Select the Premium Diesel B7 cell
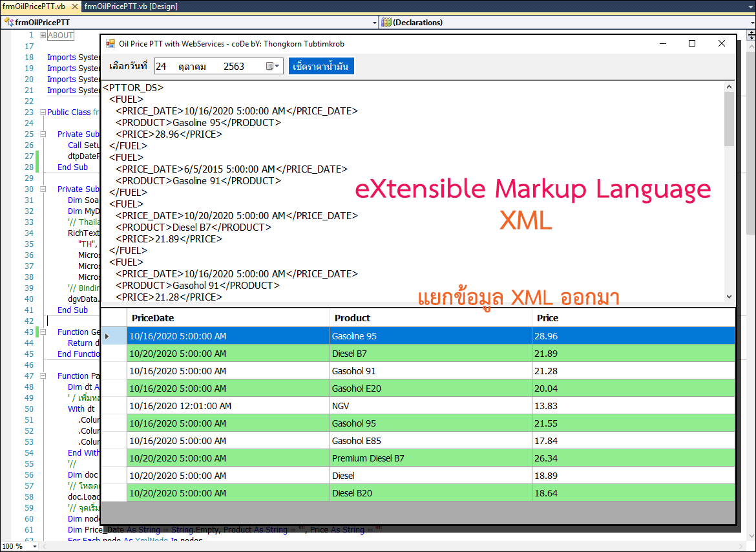 click(430, 458)
